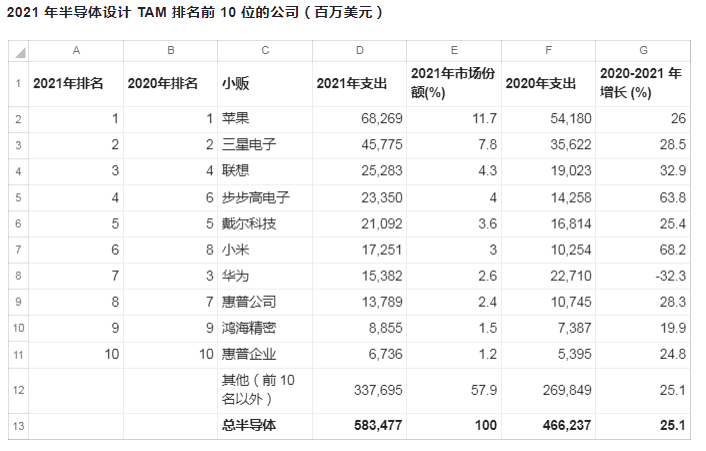Select column C header
The image size is (706, 451).
pyautogui.click(x=264, y=50)
